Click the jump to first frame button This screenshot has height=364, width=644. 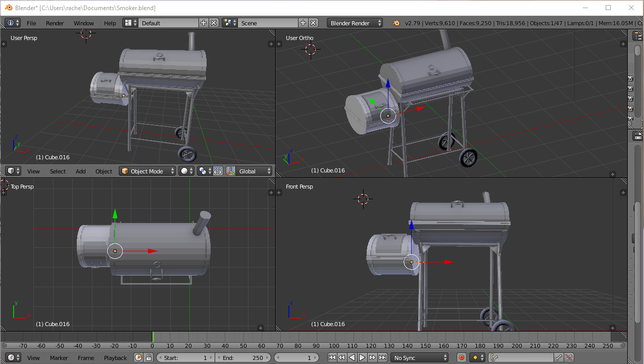pyautogui.click(x=332, y=357)
